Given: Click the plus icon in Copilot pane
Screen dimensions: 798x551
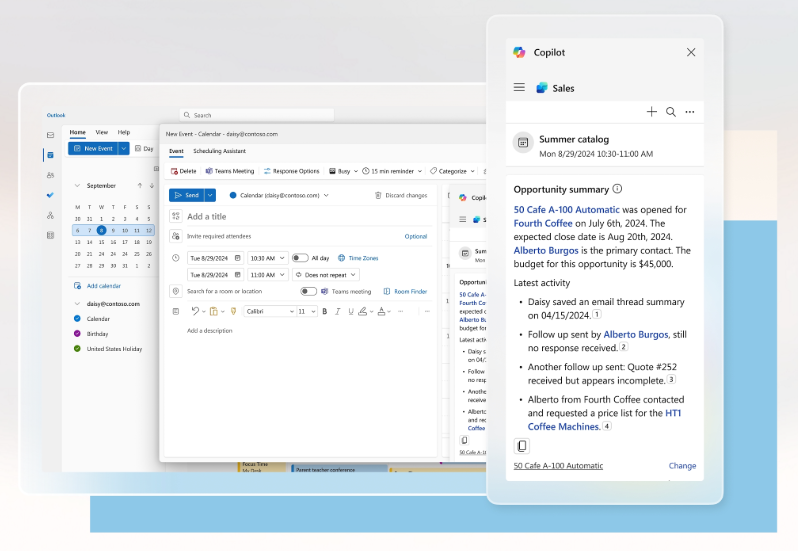Looking at the screenshot, I should [651, 111].
